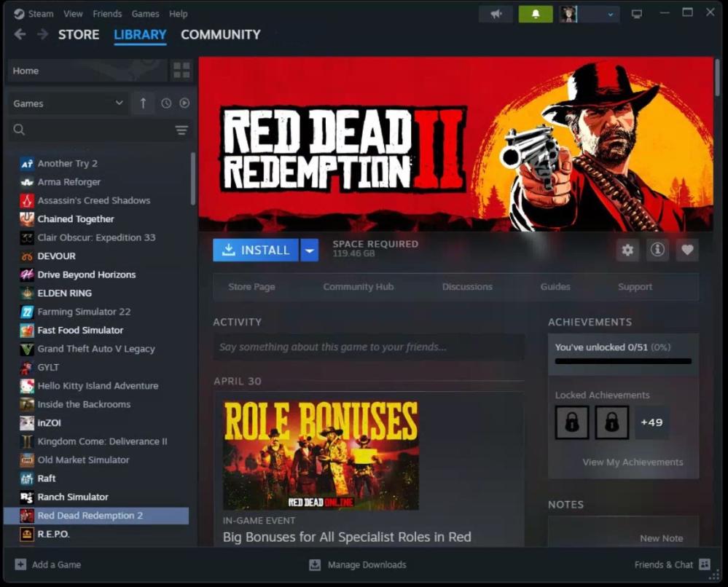The image size is (728, 587).
Task: Open the Role Bonuses event thumbnail
Action: point(321,454)
